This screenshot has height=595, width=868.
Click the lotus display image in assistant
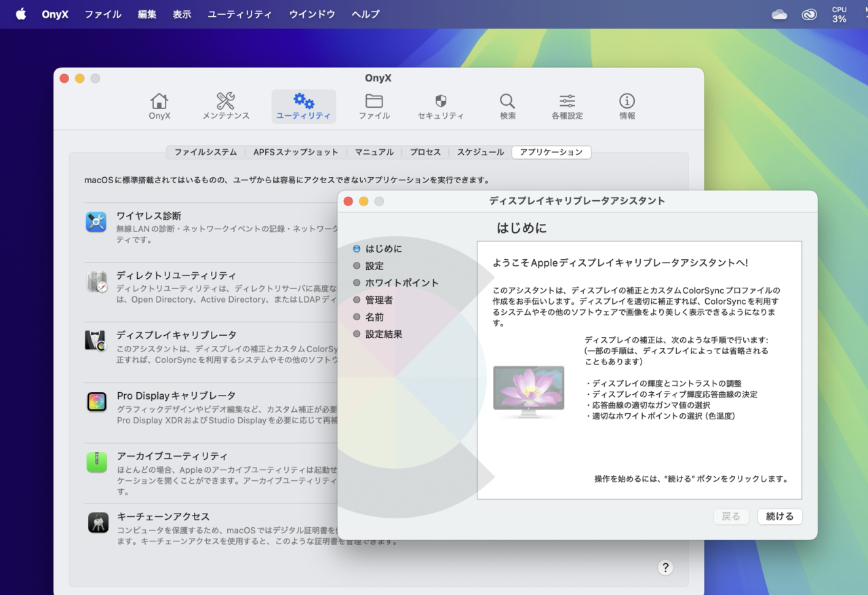pos(528,391)
